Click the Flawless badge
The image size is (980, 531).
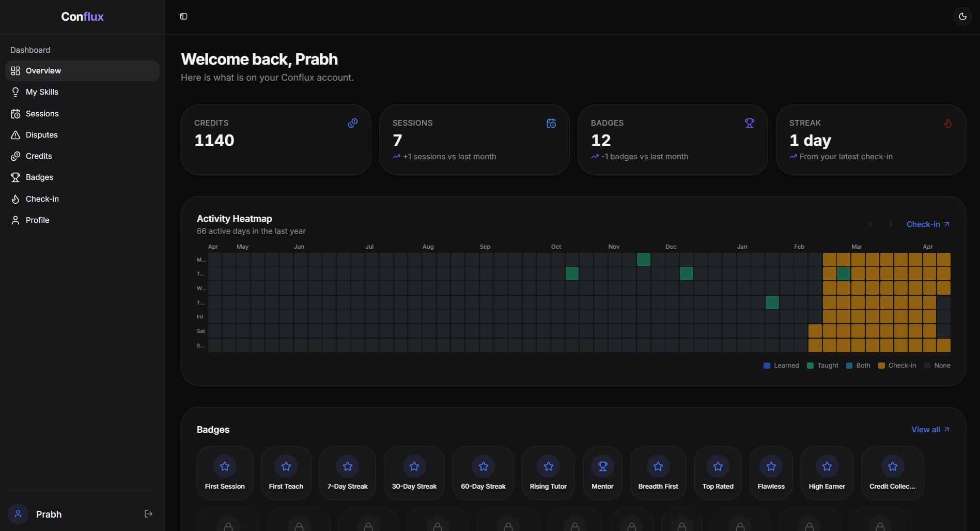pyautogui.click(x=771, y=473)
